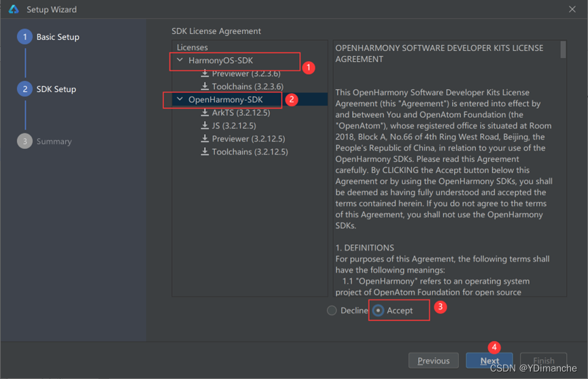Collapse the HarmonyOS-SDK tree node

tap(180, 60)
